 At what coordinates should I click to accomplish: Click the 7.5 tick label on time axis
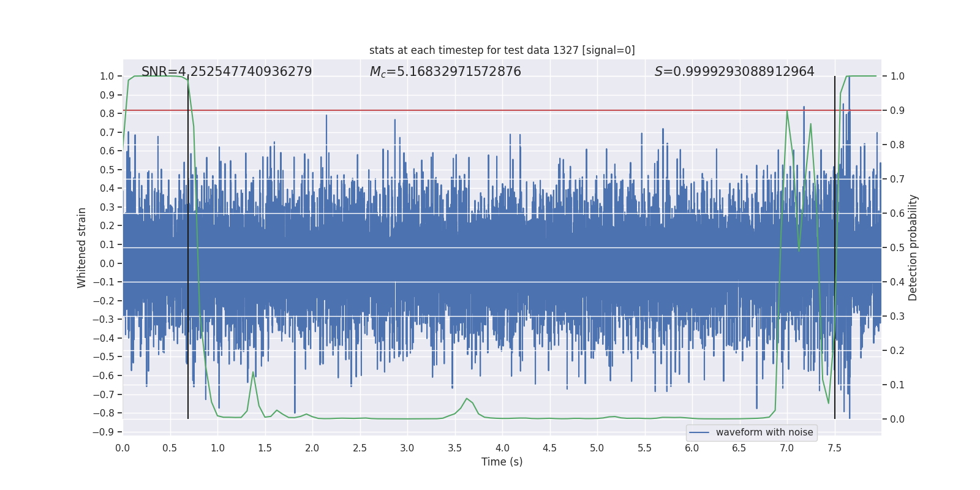[x=834, y=448]
